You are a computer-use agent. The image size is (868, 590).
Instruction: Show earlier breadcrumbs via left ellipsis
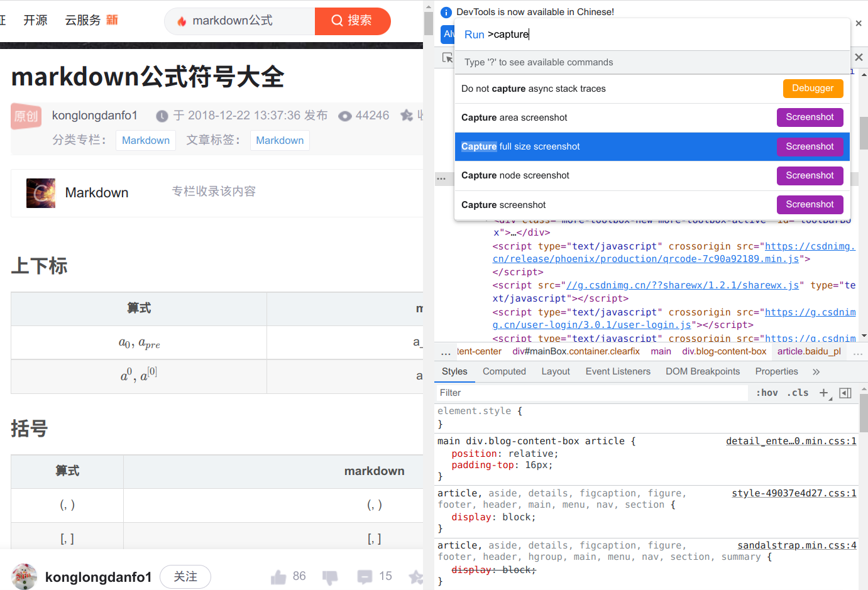click(446, 352)
